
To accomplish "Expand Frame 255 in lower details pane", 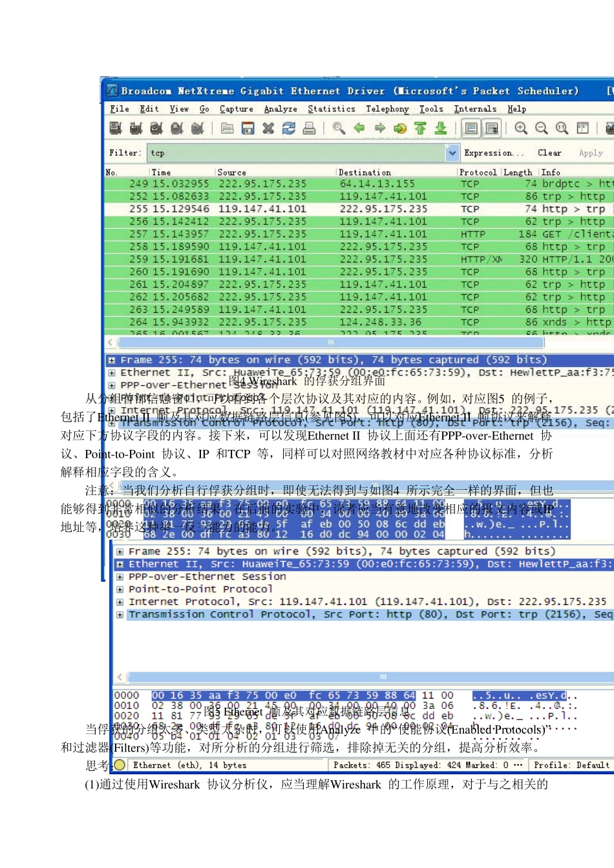I will point(120,551).
